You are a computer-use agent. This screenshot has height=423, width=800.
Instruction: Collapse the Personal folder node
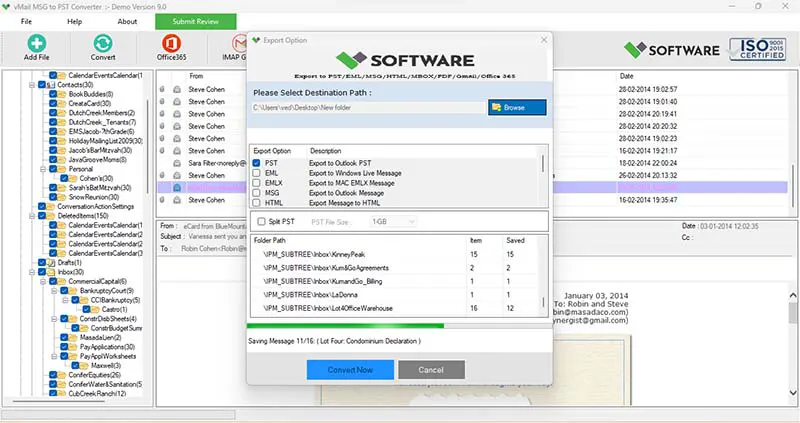43,169
